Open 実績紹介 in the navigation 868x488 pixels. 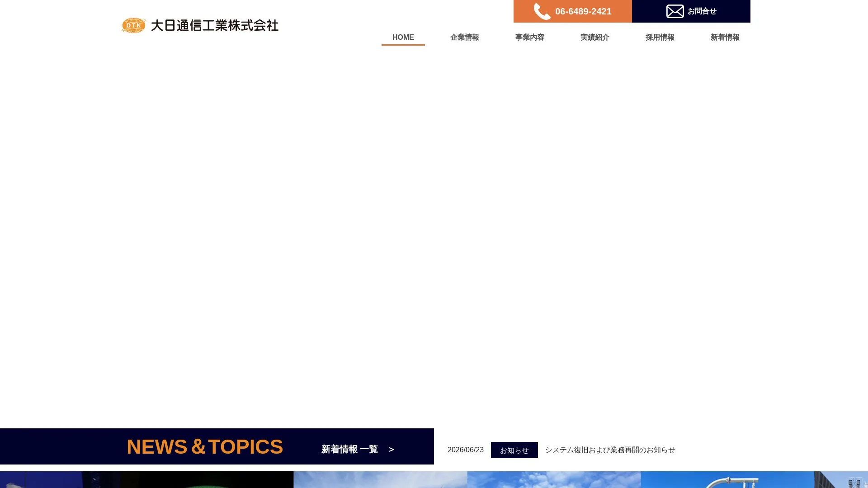pyautogui.click(x=595, y=38)
